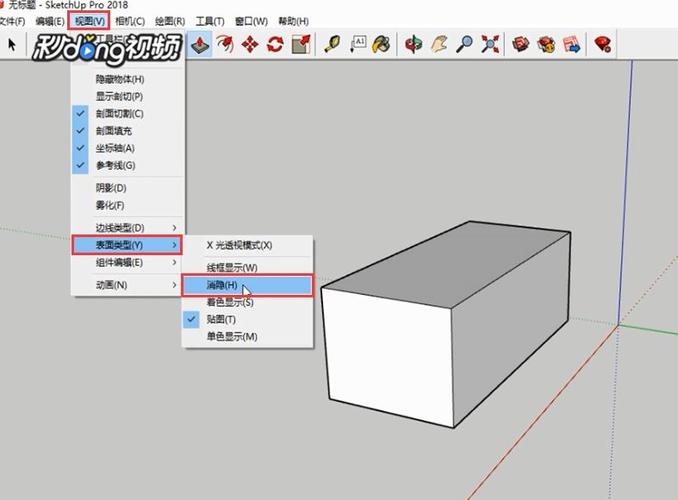This screenshot has width=678, height=500.
Task: Toggle 阴影(D) shadows option
Action: point(128,188)
